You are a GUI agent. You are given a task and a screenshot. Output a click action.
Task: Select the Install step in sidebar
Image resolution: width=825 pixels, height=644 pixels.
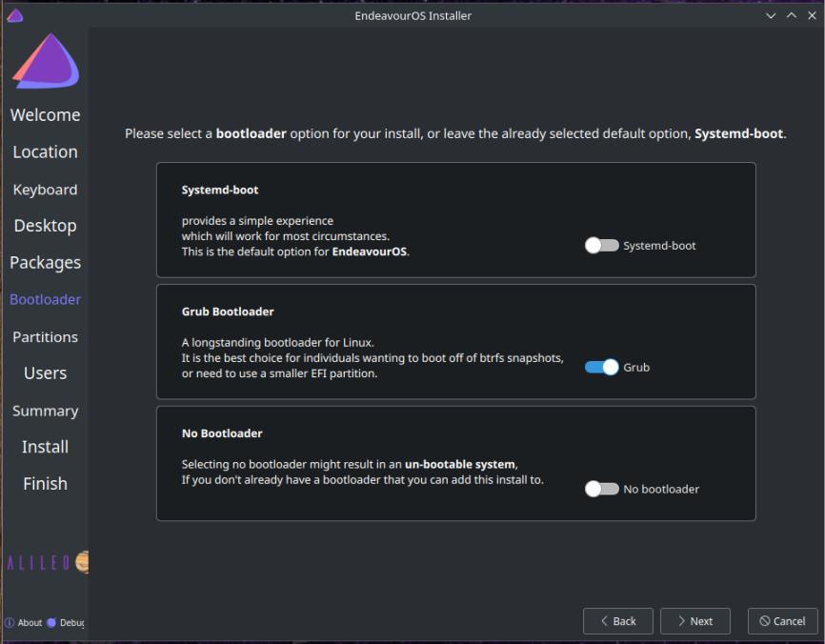pos(45,447)
